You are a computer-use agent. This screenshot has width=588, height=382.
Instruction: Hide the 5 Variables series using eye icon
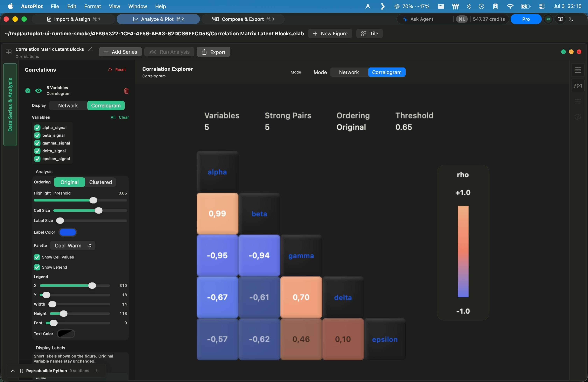[x=38, y=91]
